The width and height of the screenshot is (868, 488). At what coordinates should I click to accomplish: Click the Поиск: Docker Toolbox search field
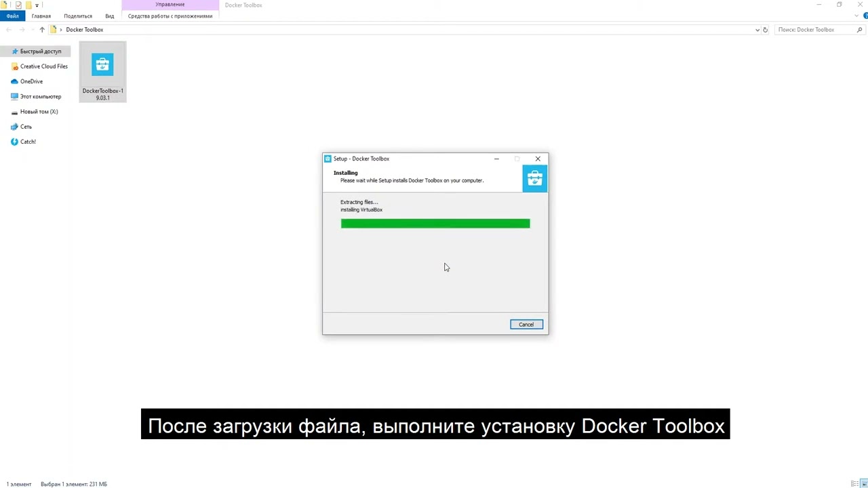pyautogui.click(x=820, y=30)
